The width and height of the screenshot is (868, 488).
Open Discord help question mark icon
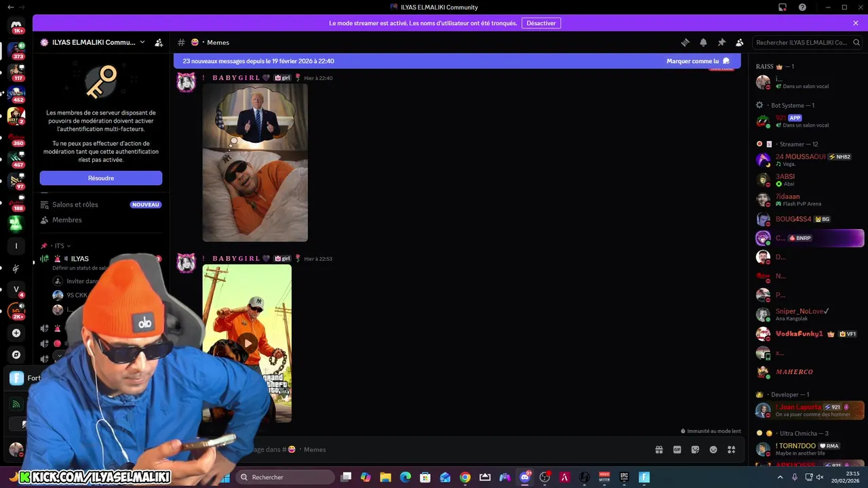[802, 7]
